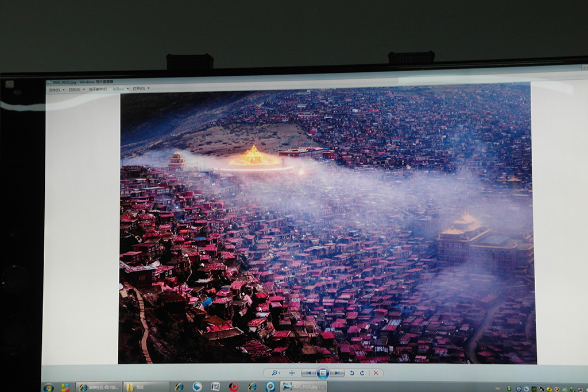This screenshot has height=392, width=588.
Task: Open the 打开(O) menu
Action: coord(141,88)
